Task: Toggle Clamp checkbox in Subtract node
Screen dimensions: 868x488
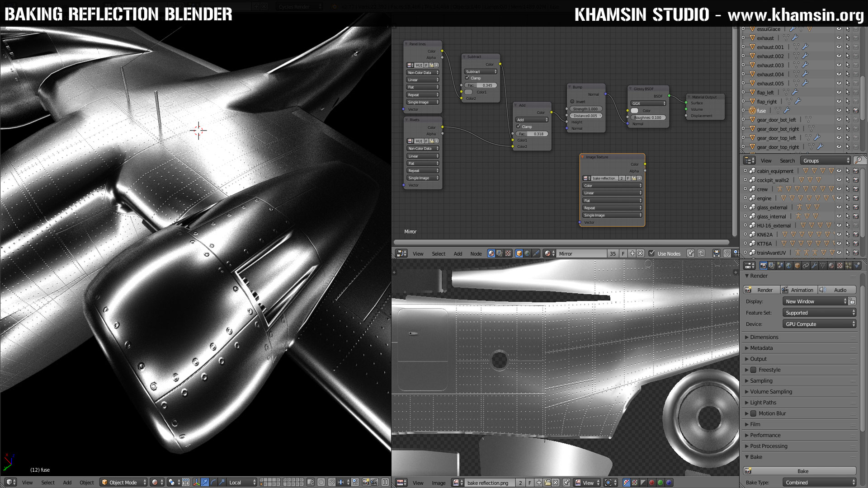Action: [467, 78]
